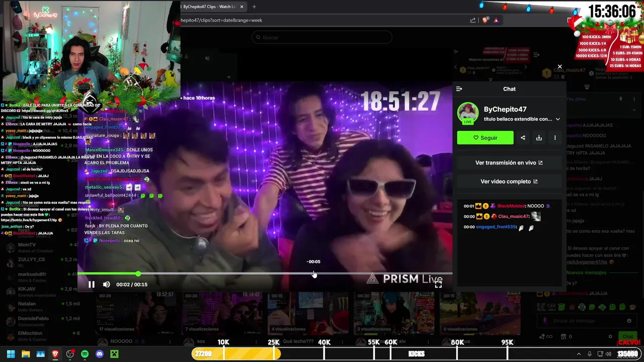The height and width of the screenshot is (362, 644).
Task: Download the clip via download icon
Action: (539, 138)
